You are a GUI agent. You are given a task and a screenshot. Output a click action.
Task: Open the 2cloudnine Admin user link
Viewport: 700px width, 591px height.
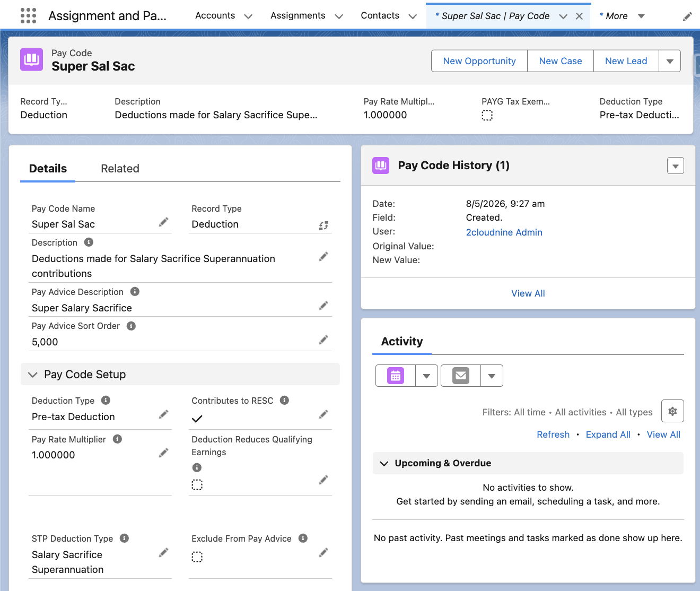[x=504, y=232]
